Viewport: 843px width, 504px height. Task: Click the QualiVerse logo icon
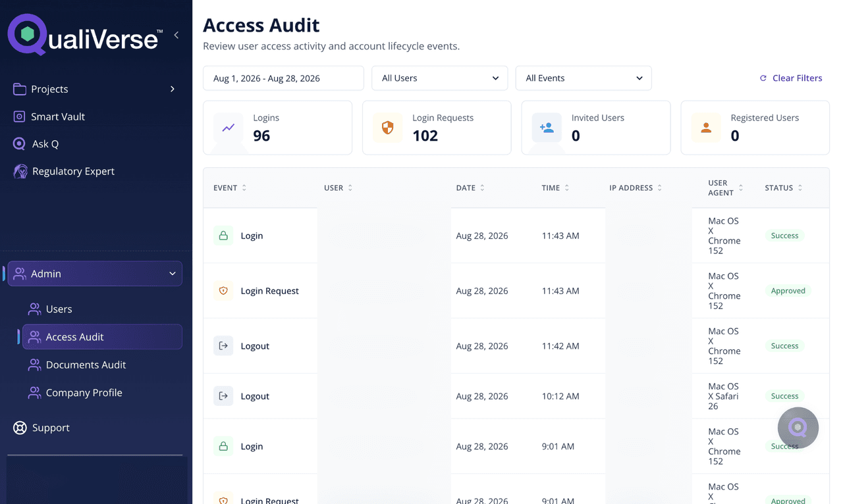pyautogui.click(x=27, y=34)
